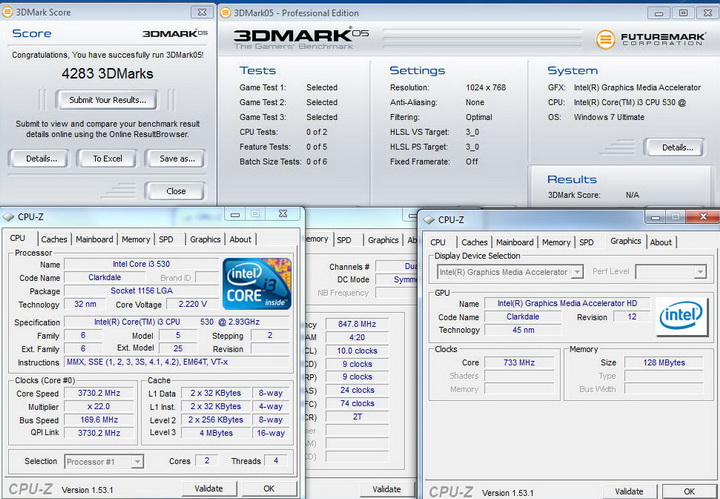Image resolution: width=720 pixels, height=499 pixels.
Task: Open Caches tab in left CPU-Z
Action: coord(54,239)
